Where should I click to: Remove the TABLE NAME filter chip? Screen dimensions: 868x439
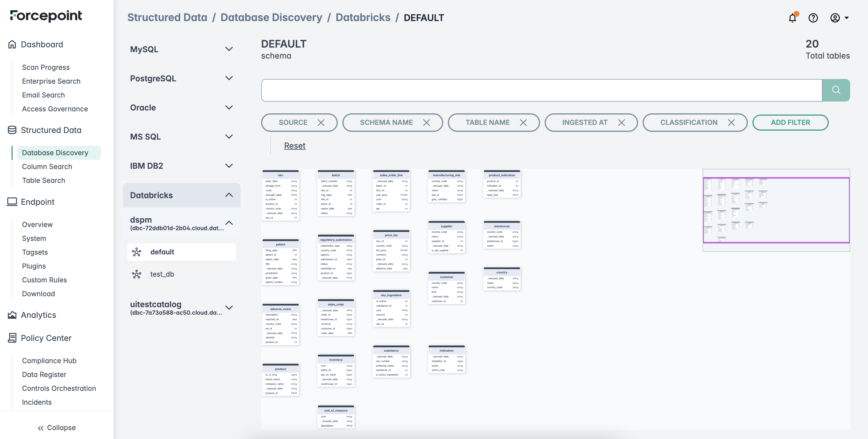(523, 123)
